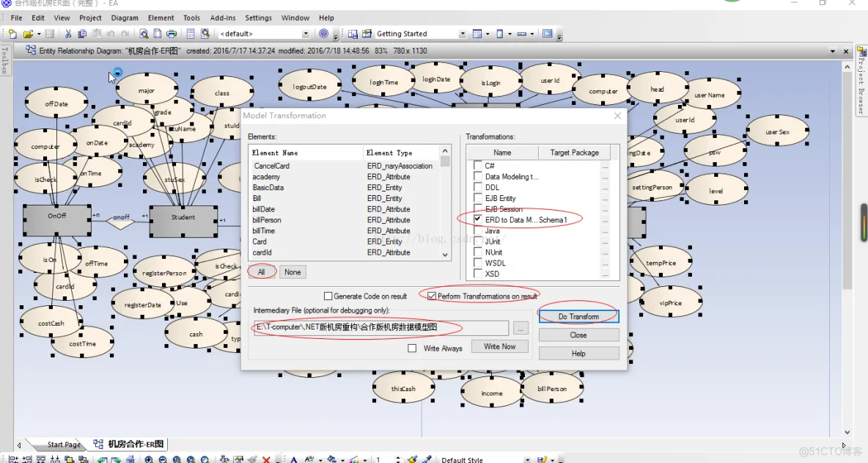Open the Add-Ins menu

(x=223, y=18)
